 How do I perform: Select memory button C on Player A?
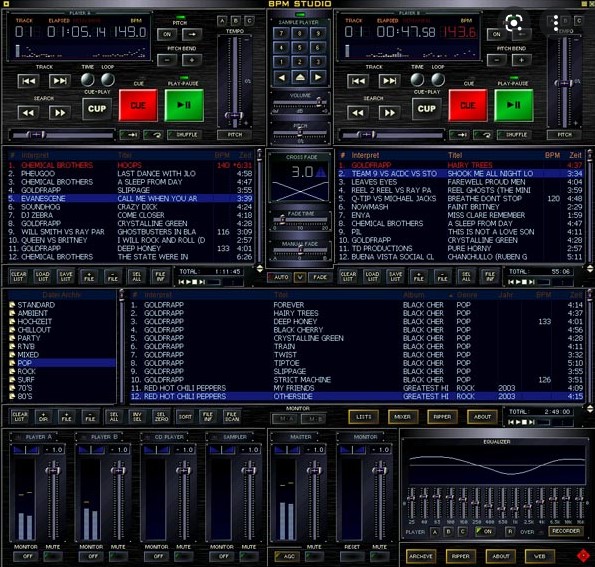click(249, 21)
